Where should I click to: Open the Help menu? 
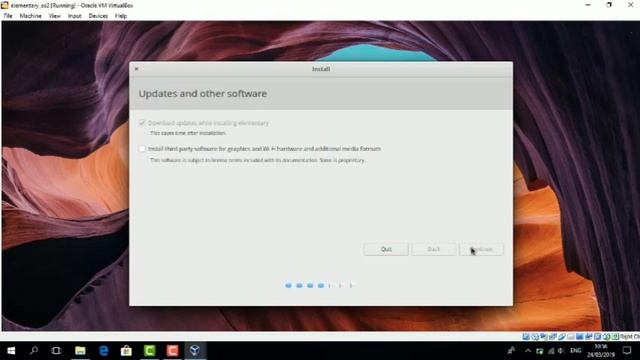tap(121, 16)
